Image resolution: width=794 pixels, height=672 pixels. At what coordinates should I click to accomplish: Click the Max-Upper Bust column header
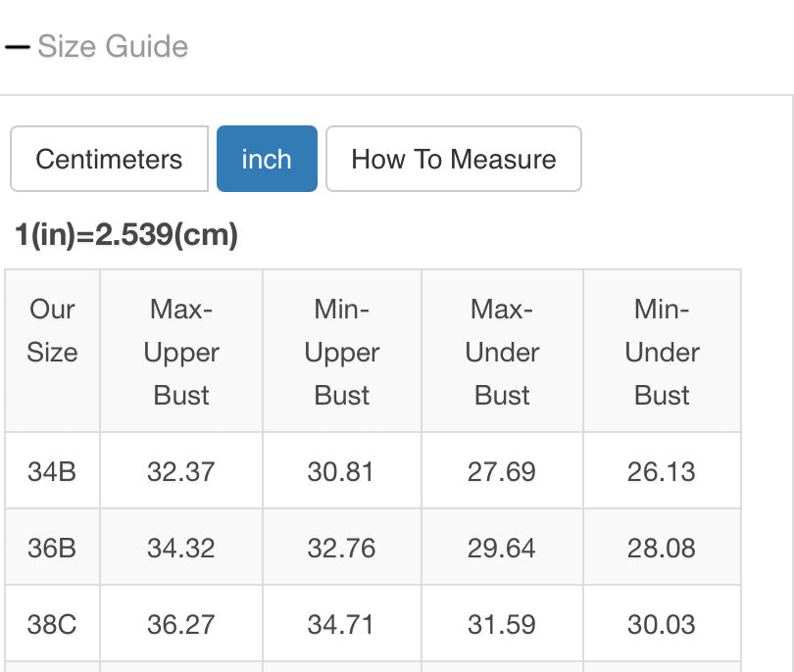click(x=181, y=352)
